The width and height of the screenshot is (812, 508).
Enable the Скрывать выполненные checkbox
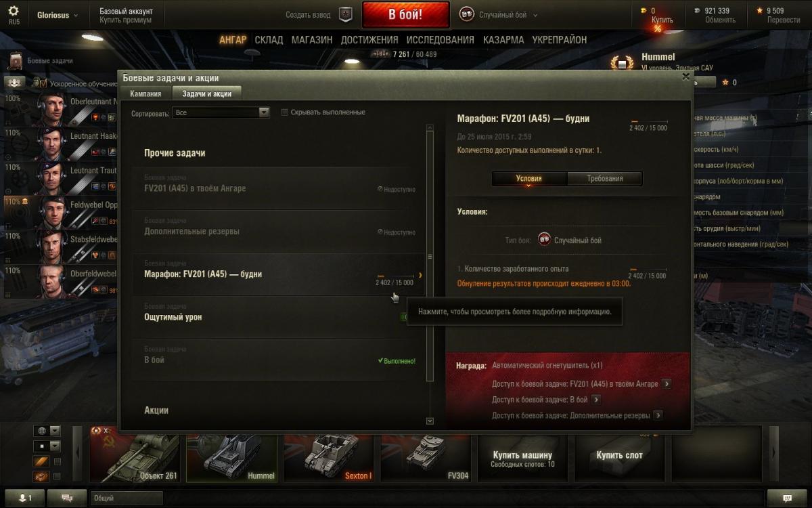coord(284,112)
